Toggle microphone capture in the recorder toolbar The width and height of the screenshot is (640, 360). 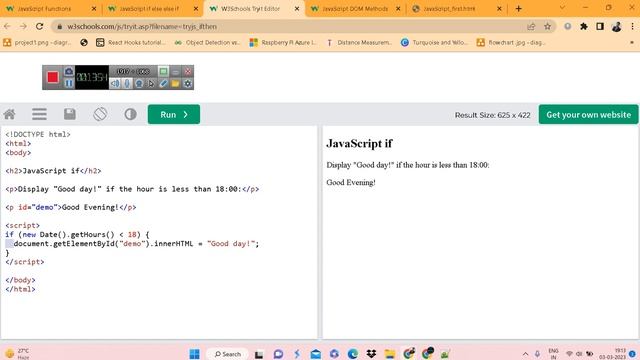tap(127, 84)
